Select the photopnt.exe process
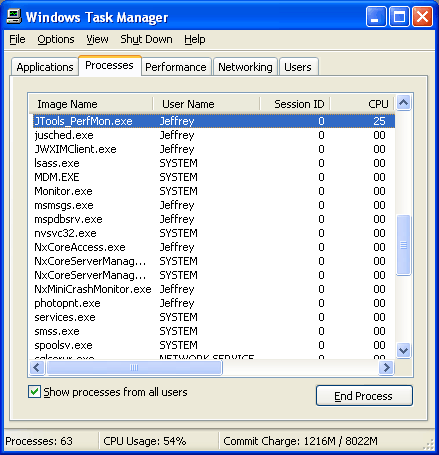Viewport: 439px width, 455px height. point(214,303)
